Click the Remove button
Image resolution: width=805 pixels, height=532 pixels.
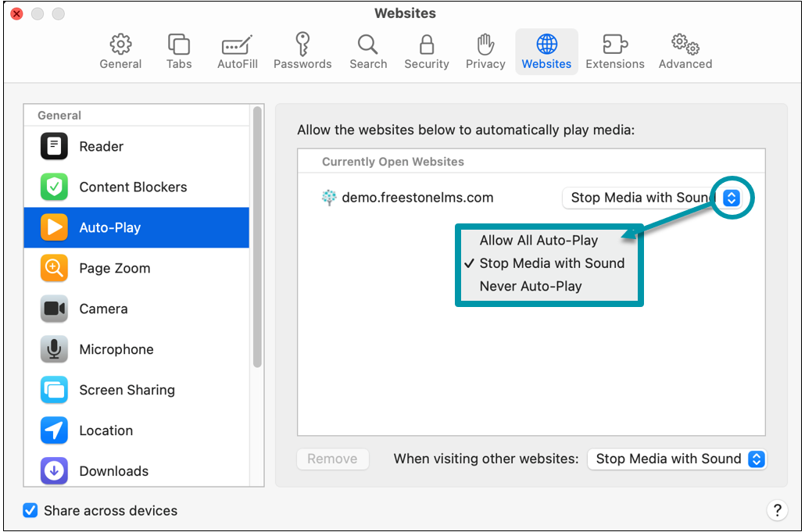(332, 459)
